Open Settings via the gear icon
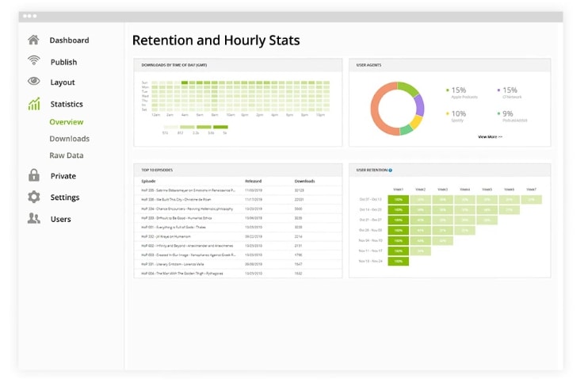 point(34,197)
